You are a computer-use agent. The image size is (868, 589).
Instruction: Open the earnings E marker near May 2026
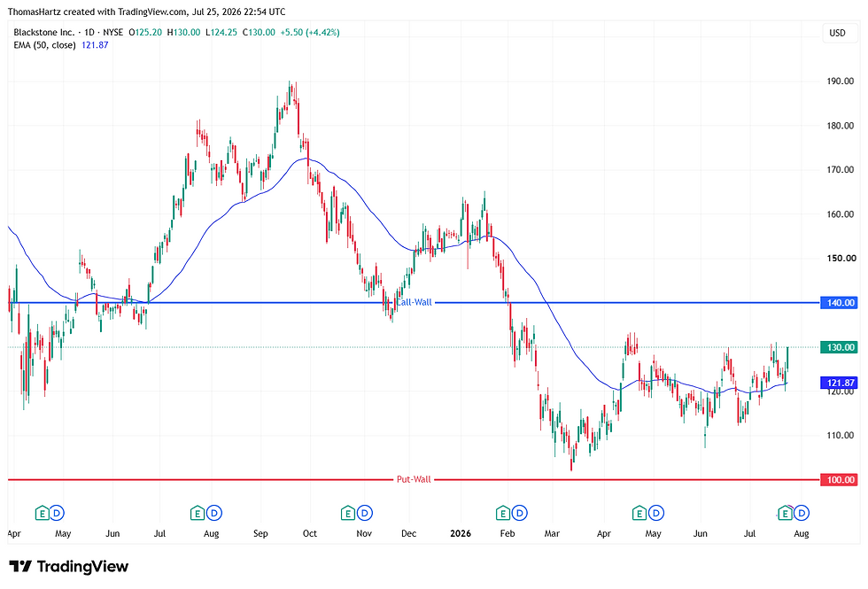click(639, 513)
